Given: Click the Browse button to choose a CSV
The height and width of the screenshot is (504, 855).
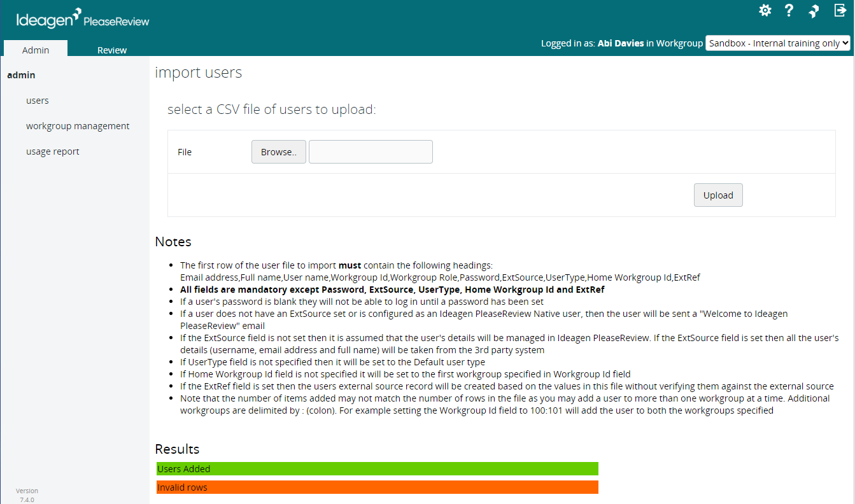Looking at the screenshot, I should pos(278,151).
